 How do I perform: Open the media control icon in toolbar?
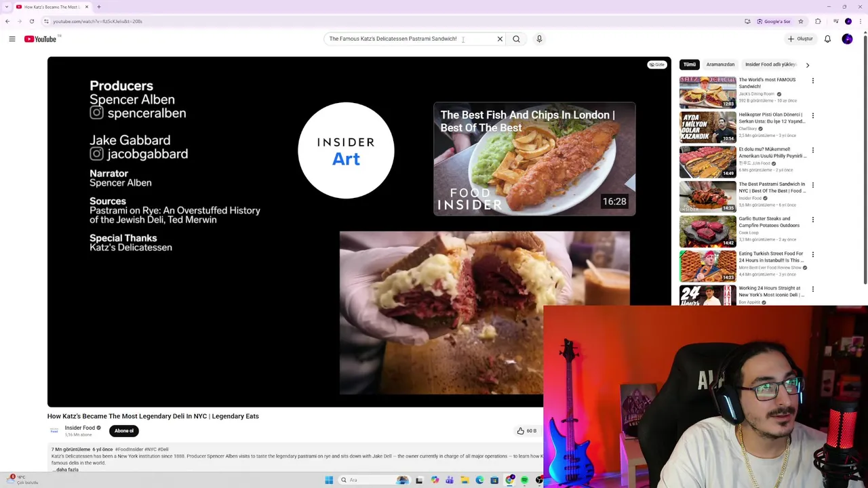836,21
